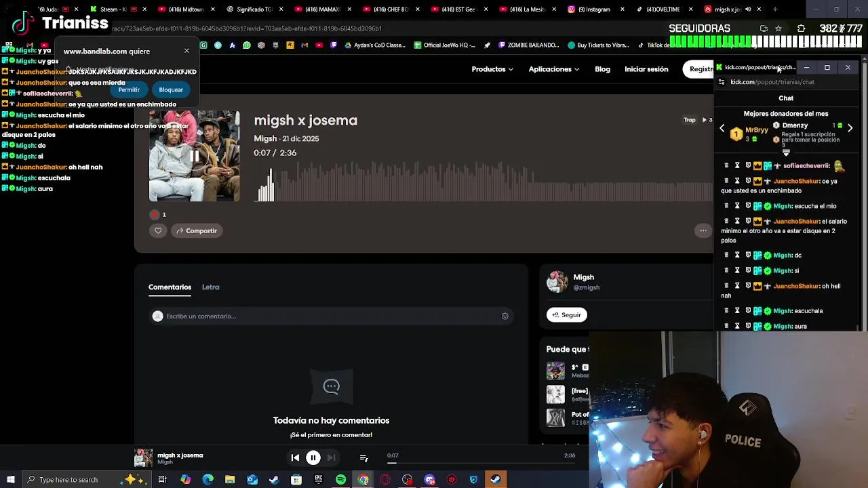
Task: Focus the 'Escribe un comentario' field
Action: tap(330, 316)
